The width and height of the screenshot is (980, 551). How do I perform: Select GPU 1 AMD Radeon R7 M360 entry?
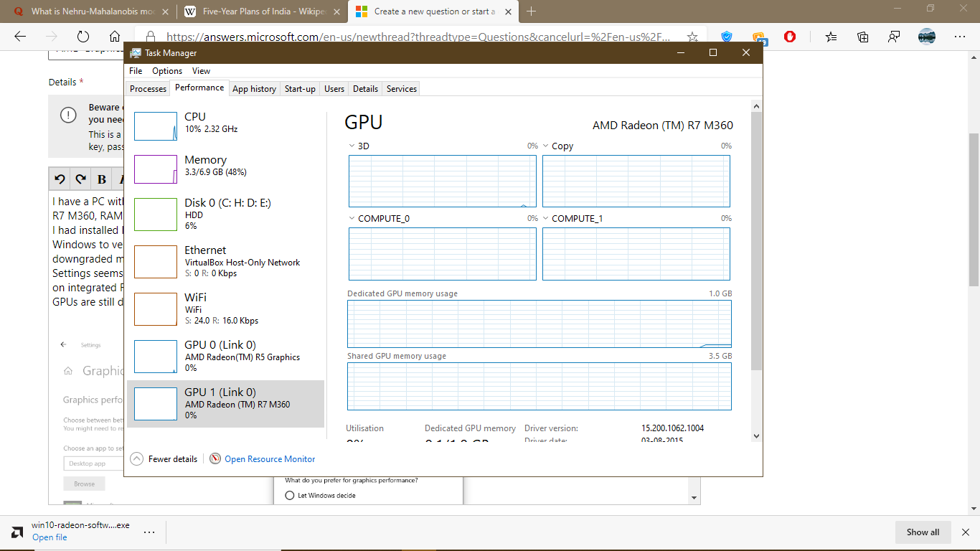[225, 403]
